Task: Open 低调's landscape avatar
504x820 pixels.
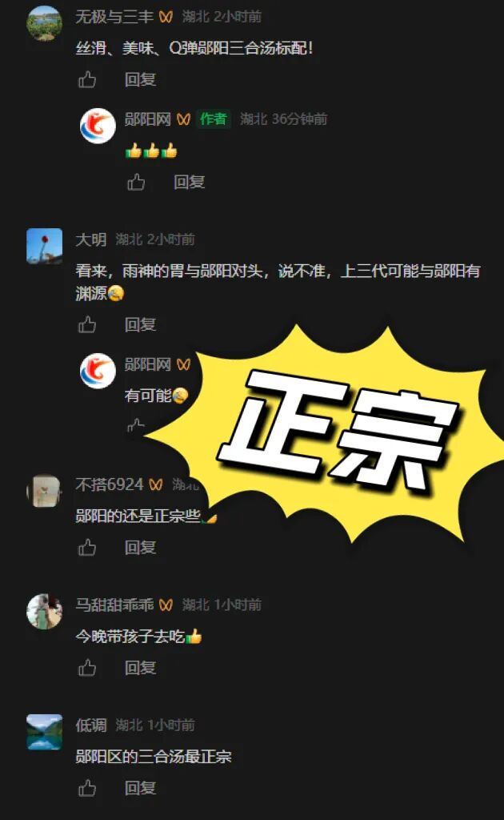Action: (x=44, y=732)
